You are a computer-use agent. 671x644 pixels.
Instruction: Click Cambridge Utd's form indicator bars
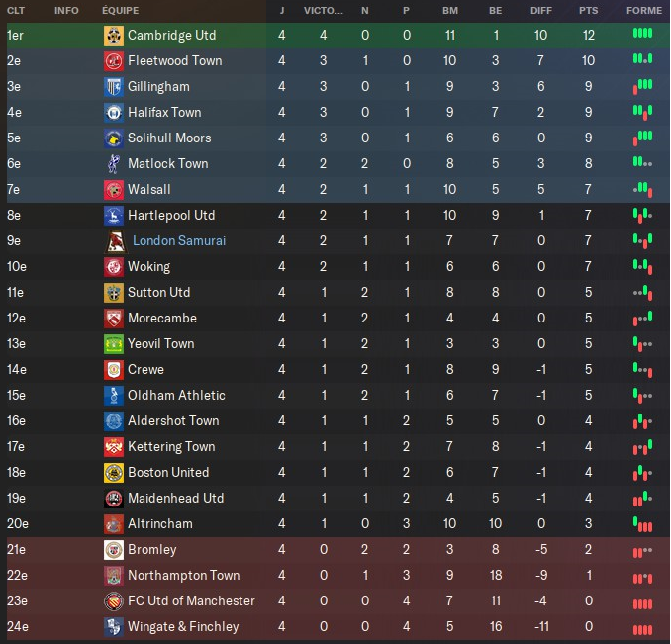click(x=642, y=34)
